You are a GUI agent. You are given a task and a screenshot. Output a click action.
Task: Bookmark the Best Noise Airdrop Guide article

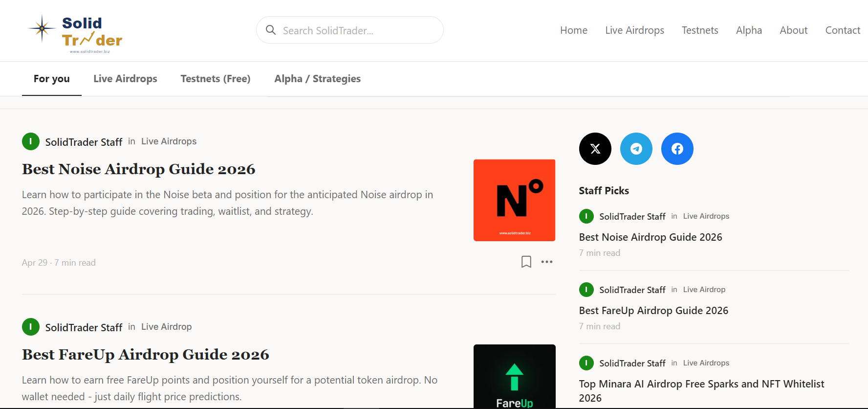coord(526,262)
